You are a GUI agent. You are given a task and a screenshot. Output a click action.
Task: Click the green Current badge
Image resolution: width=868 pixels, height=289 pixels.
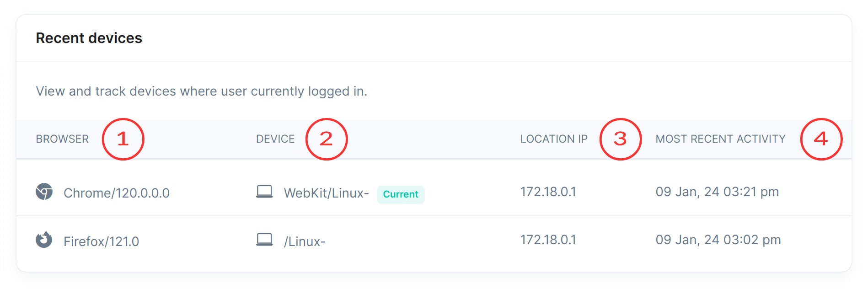(x=401, y=194)
